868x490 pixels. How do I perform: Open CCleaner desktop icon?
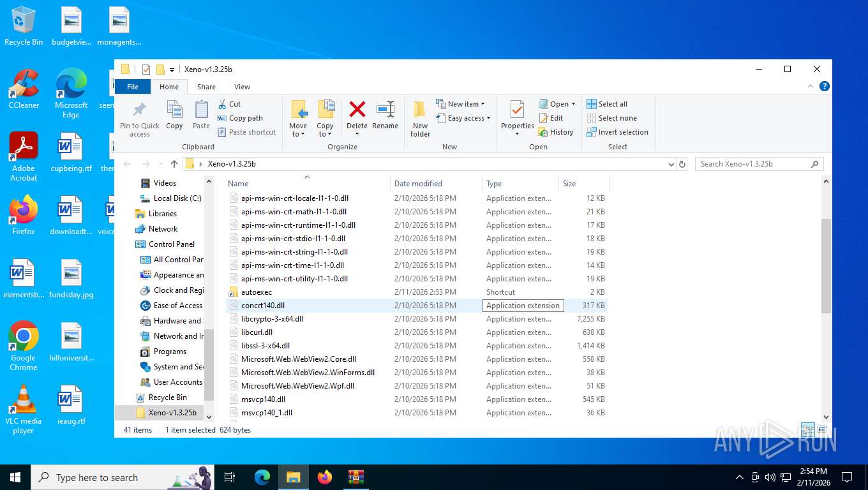pos(24,90)
